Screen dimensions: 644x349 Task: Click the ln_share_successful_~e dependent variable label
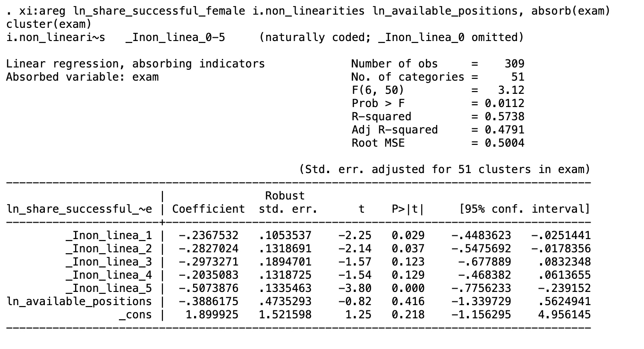tap(79, 209)
